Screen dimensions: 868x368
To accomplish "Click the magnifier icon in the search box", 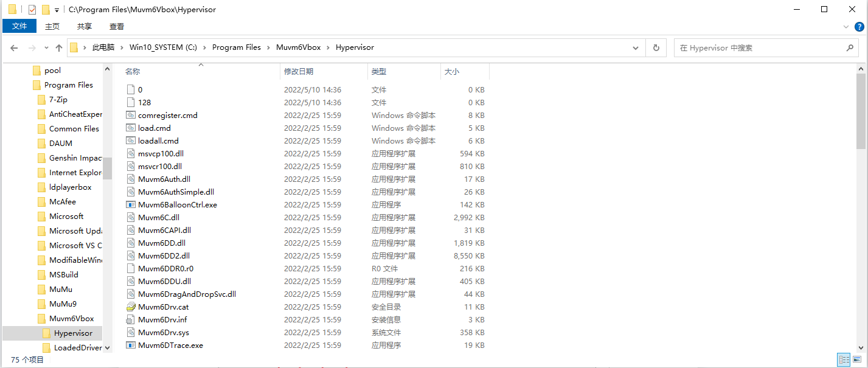I will pos(850,47).
